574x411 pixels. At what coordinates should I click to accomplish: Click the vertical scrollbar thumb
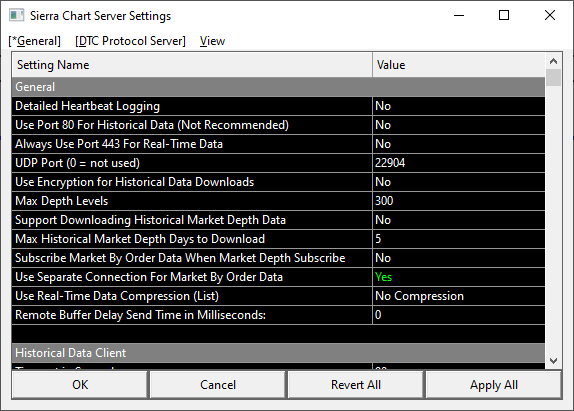pos(554,78)
